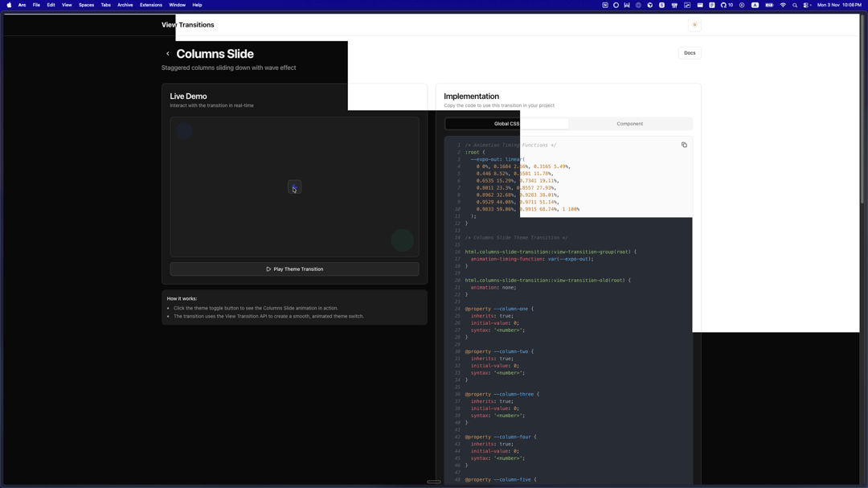Click the '@property --column-two' line
Screen dimensions: 868x488
point(499,352)
